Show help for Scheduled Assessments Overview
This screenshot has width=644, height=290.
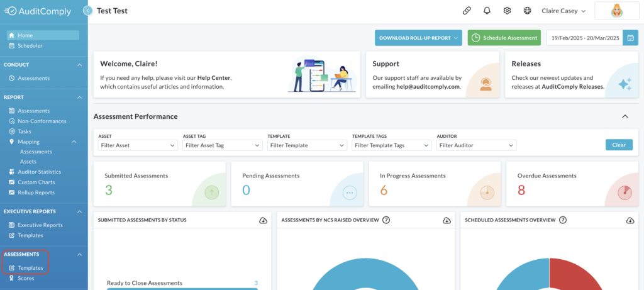point(563,220)
